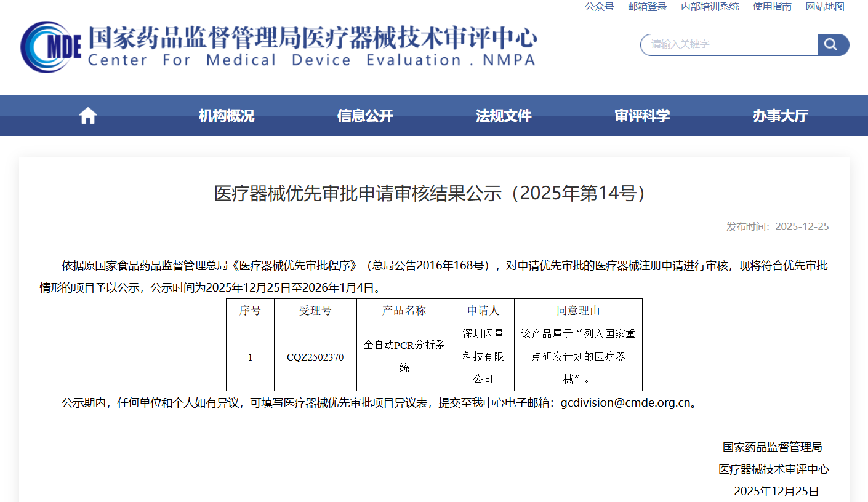Click the CMDE logo at top left
868x502 pixels.
[x=50, y=47]
